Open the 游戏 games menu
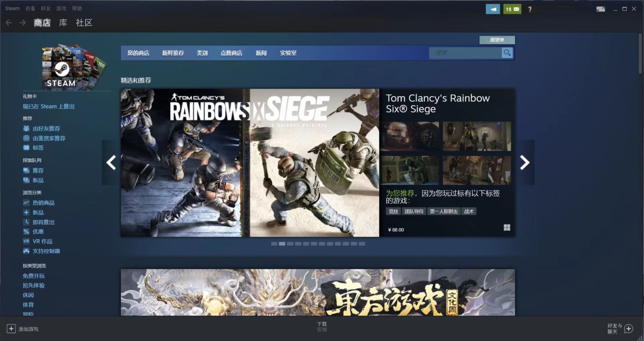644x341 pixels. pos(61,8)
